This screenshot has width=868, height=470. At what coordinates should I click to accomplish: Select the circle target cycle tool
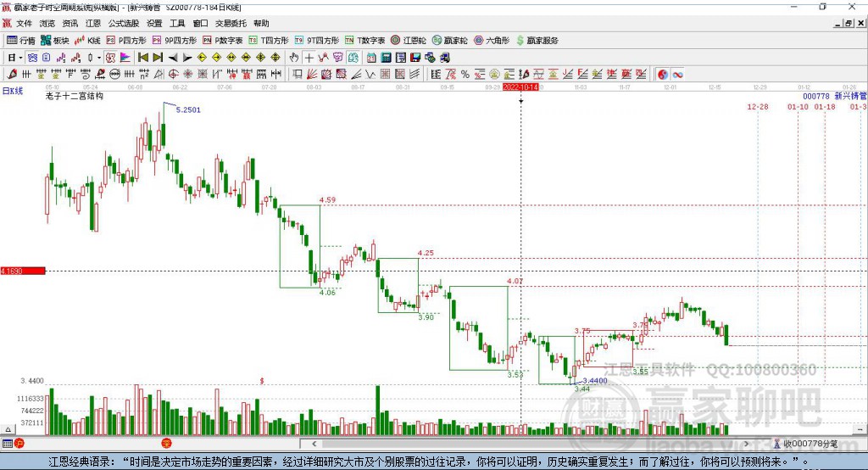coord(173,75)
